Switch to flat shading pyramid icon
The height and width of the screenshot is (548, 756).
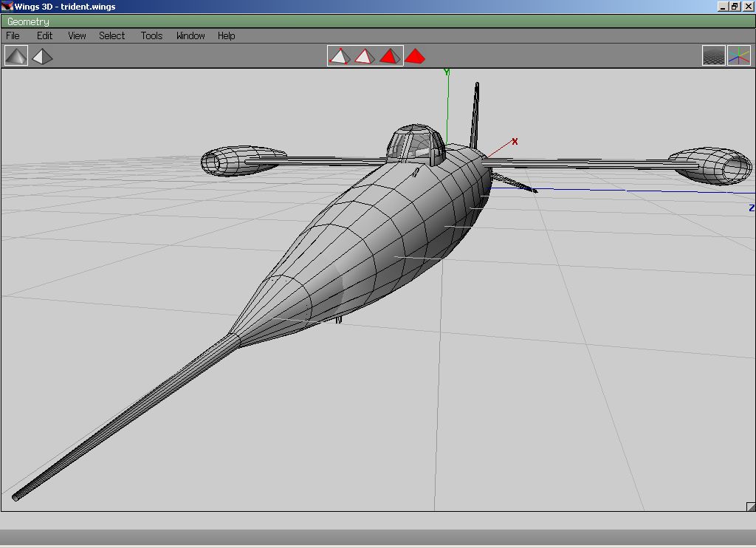[x=16, y=56]
